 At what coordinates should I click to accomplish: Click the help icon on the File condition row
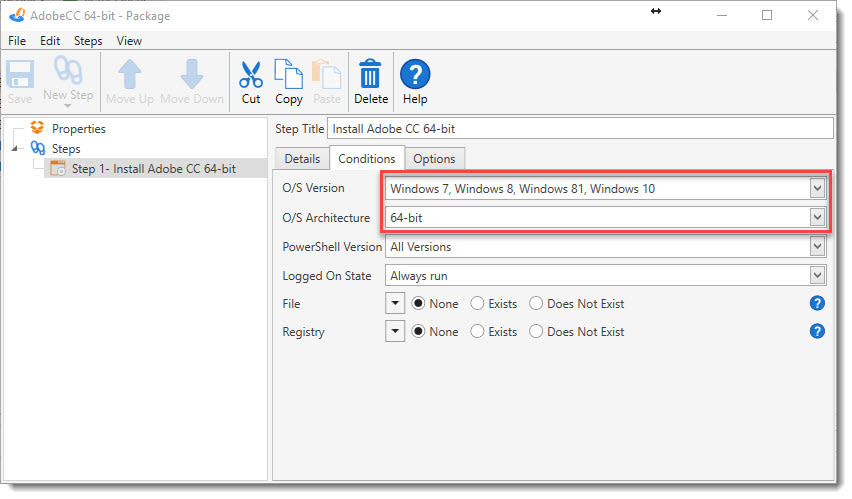pos(817,303)
